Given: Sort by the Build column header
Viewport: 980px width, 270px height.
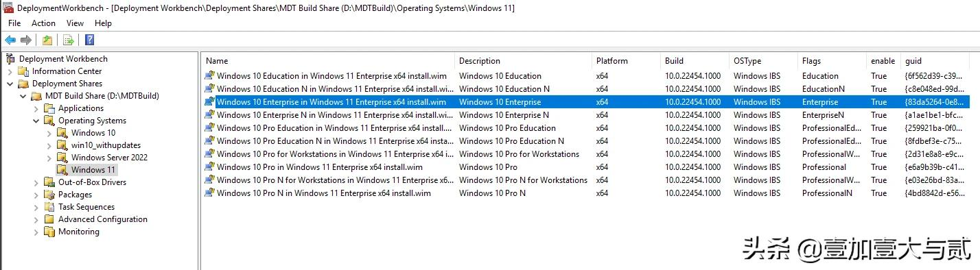Looking at the screenshot, I should tap(695, 61).
